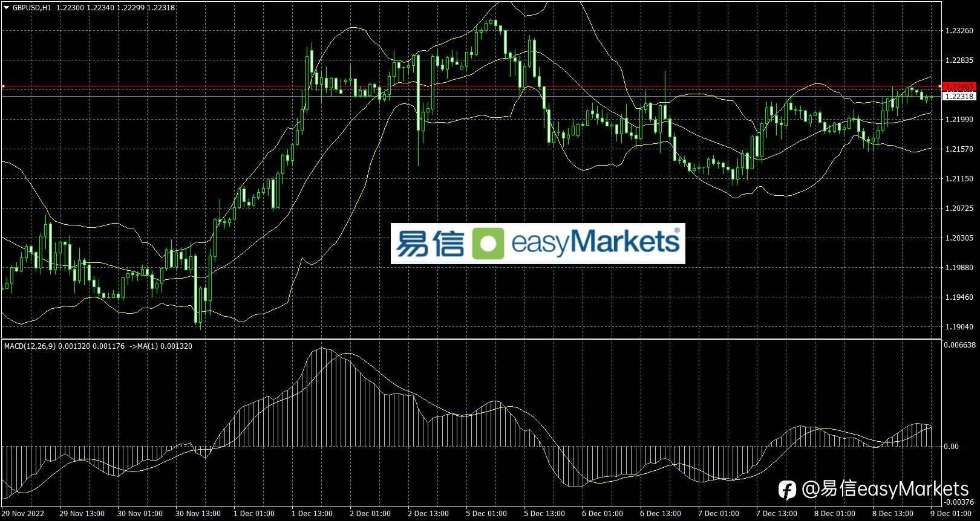Viewport: 980px width, 521px height.
Task: Click the GBPUSD,H1 chart title text
Action: tap(32, 8)
